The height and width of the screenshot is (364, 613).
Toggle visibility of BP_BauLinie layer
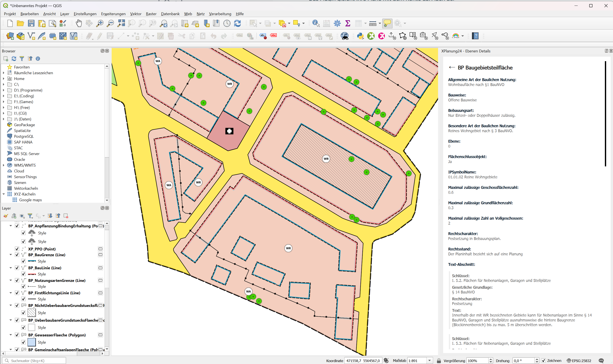click(17, 268)
